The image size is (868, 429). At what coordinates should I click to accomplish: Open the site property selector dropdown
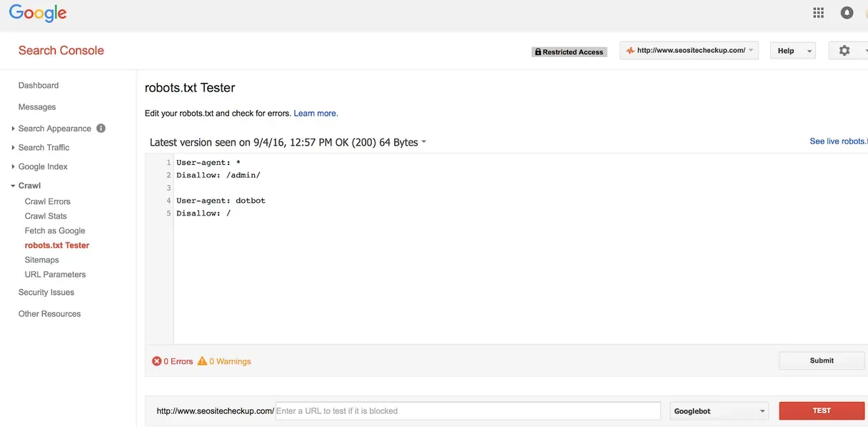689,51
